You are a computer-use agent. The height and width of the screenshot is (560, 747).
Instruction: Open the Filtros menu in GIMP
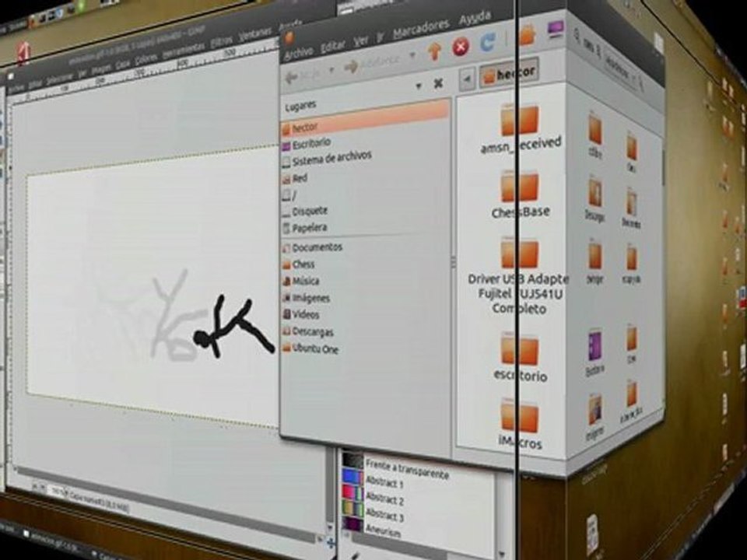coord(221,40)
